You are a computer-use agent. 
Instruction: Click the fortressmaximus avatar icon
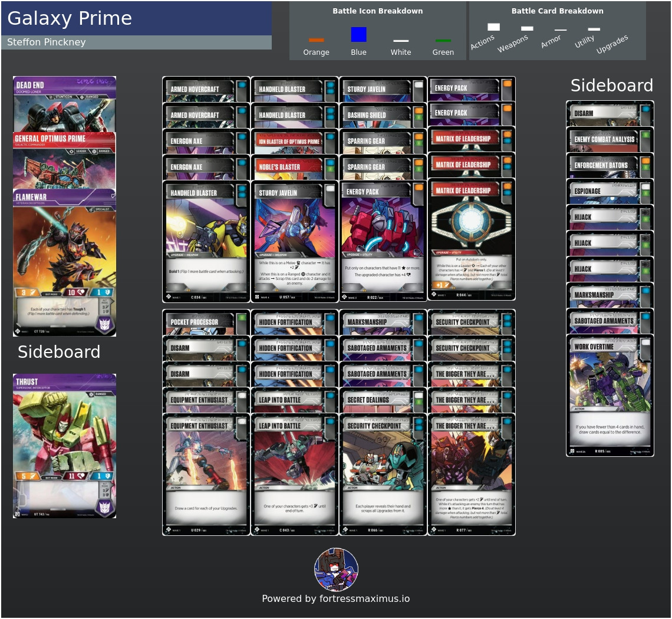click(x=337, y=569)
